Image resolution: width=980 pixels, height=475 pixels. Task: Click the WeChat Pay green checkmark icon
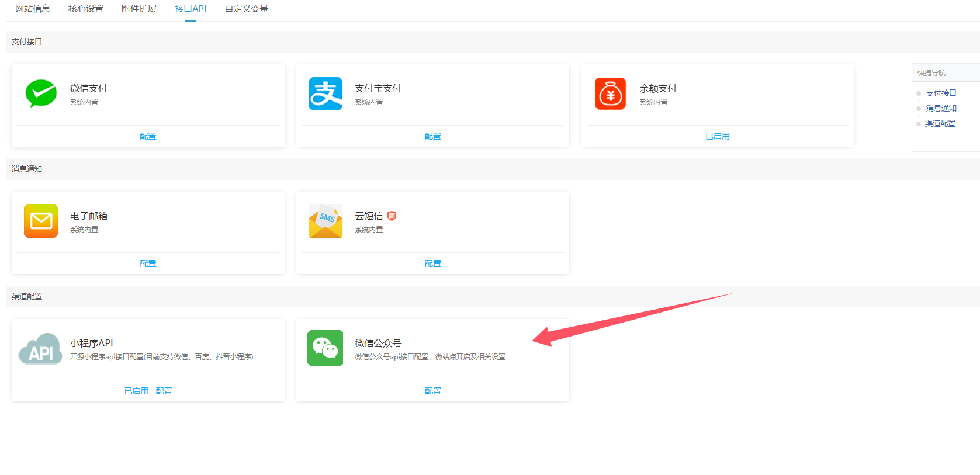(41, 93)
